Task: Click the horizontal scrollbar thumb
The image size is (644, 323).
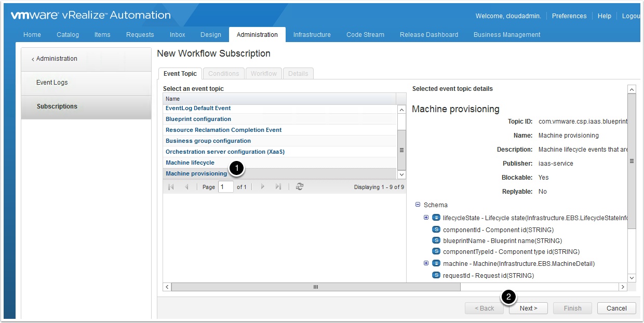Action: [316, 287]
